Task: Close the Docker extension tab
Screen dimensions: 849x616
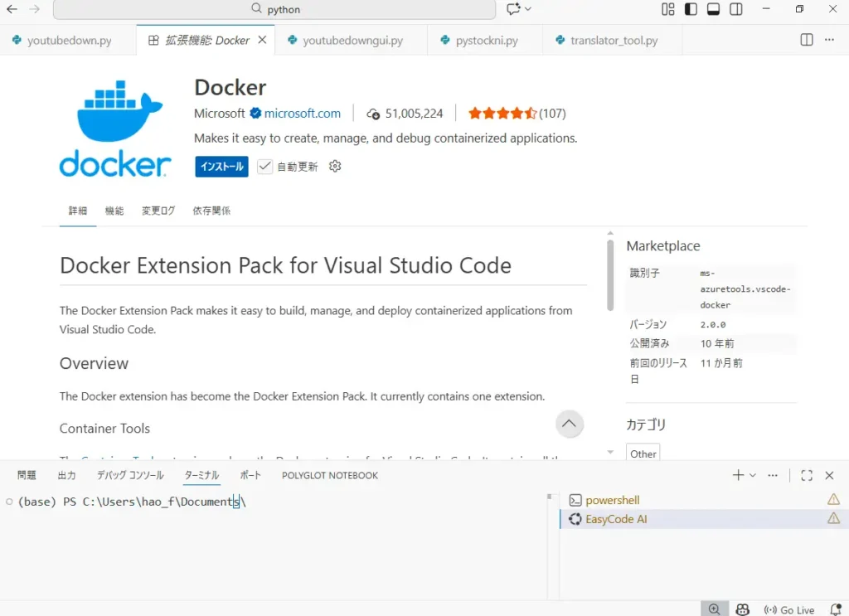Action: click(x=262, y=40)
